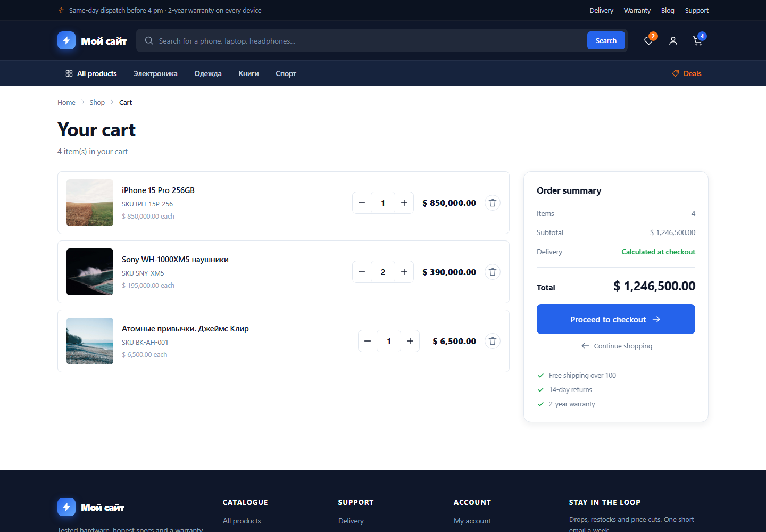Click SKU BK-AH-001 text
The height and width of the screenshot is (532, 766).
point(145,342)
